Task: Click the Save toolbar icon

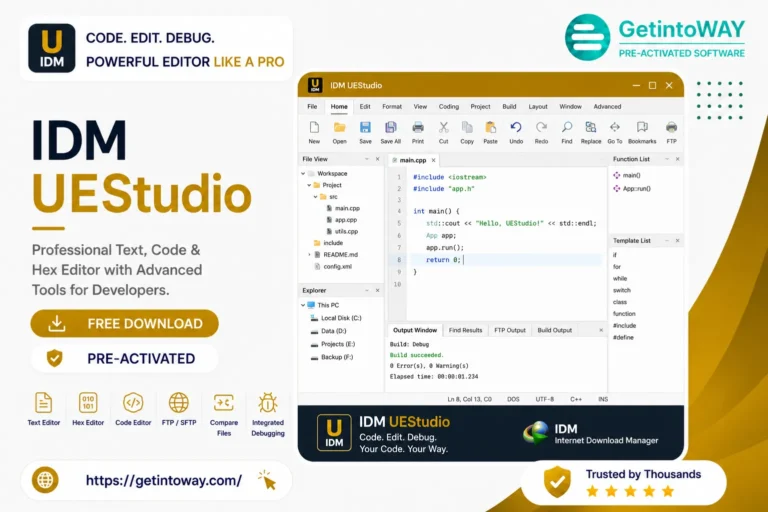Action: 365,127
